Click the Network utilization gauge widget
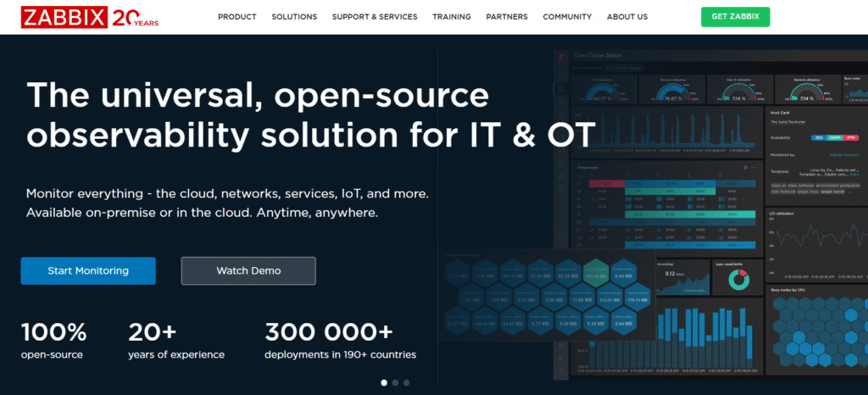The width and height of the screenshot is (868, 395). point(803,90)
